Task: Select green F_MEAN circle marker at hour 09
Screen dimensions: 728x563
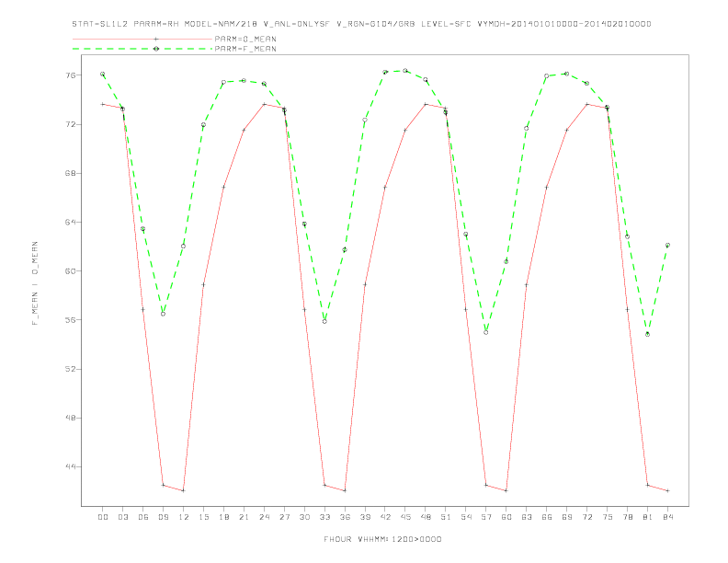Action: (x=163, y=314)
